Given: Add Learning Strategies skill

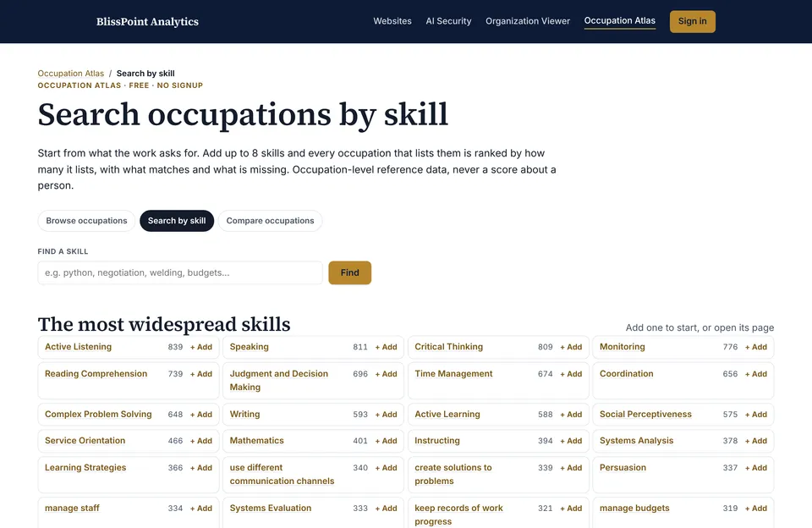Looking at the screenshot, I should pos(201,468).
